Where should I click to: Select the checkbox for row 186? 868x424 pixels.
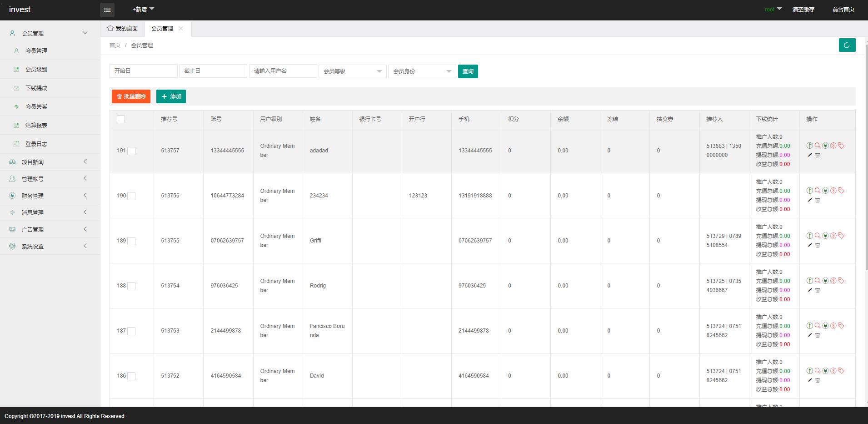click(131, 376)
